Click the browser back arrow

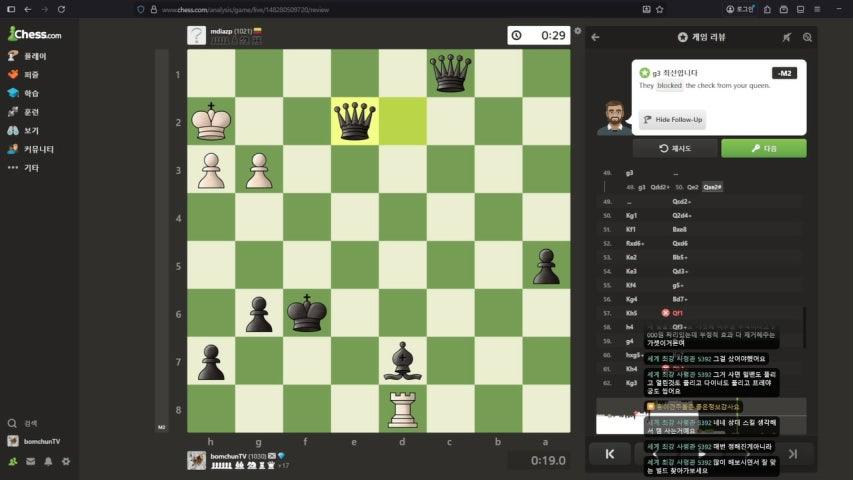(x=28, y=9)
